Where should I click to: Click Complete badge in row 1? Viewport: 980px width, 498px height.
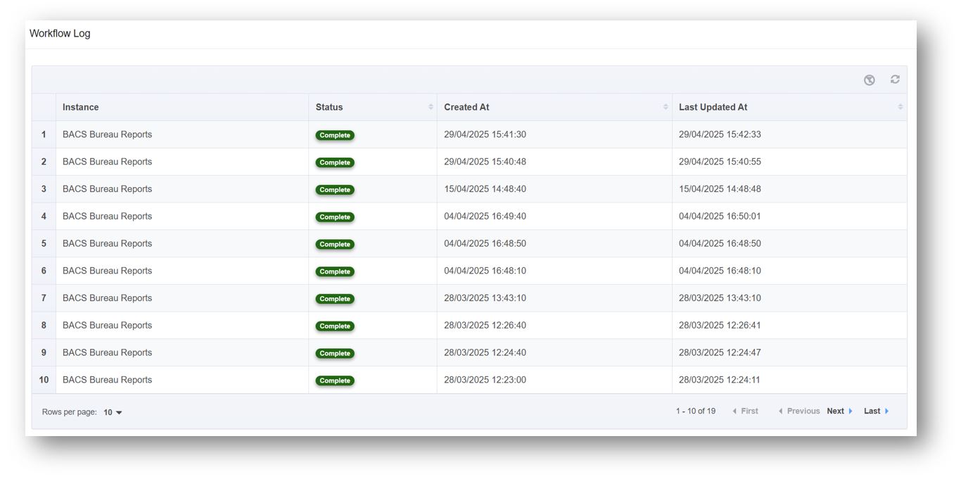(335, 135)
